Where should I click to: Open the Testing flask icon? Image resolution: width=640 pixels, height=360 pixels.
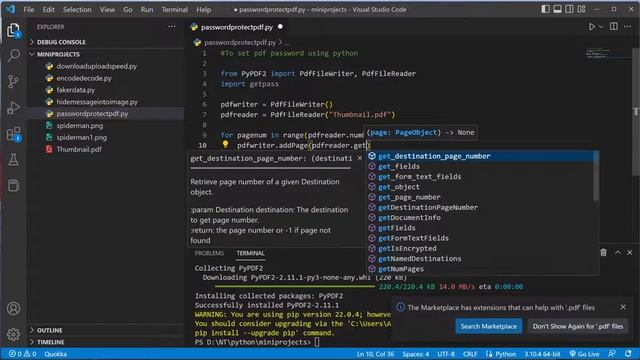pyautogui.click(x=13, y=160)
